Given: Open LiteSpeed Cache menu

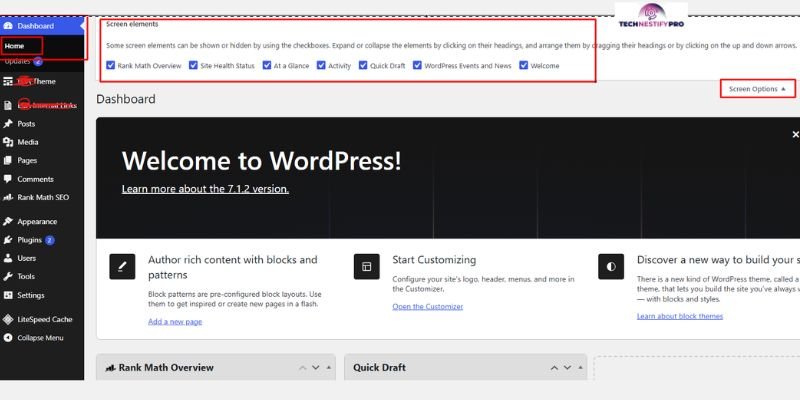Looking at the screenshot, I should pos(45,319).
